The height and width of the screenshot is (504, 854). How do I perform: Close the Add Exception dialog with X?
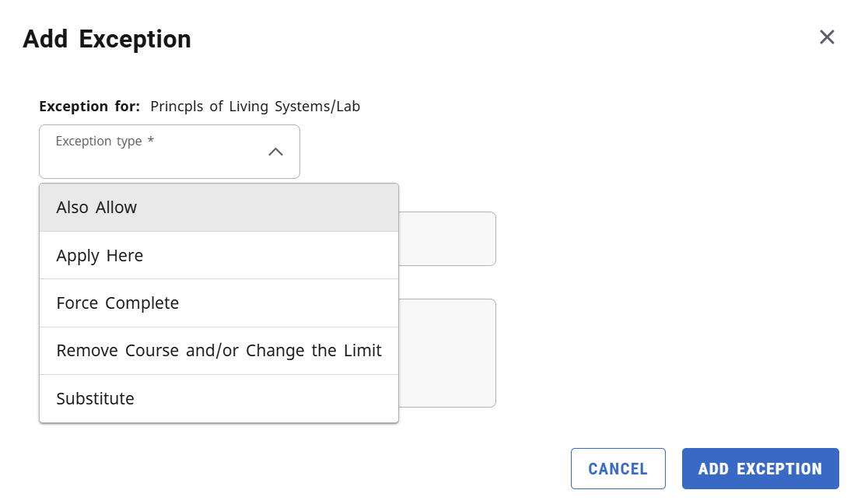pyautogui.click(x=827, y=37)
